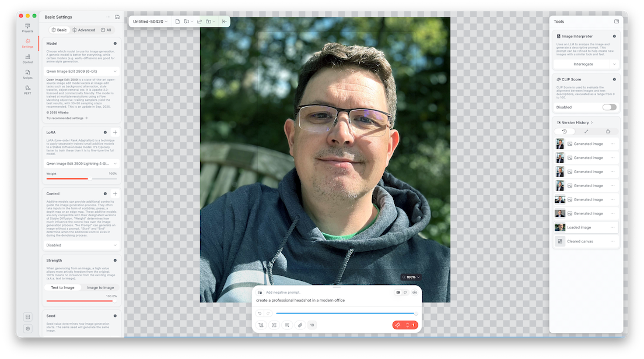Viewport: 644px width, 359px height.
Task: Open the Projects sidebar panel
Action: [27, 27]
